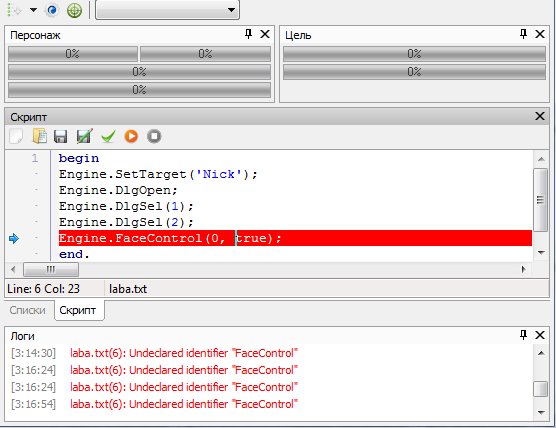
Task: Click the highlighted Engine.FaceControl(0, true); line
Action: point(295,238)
